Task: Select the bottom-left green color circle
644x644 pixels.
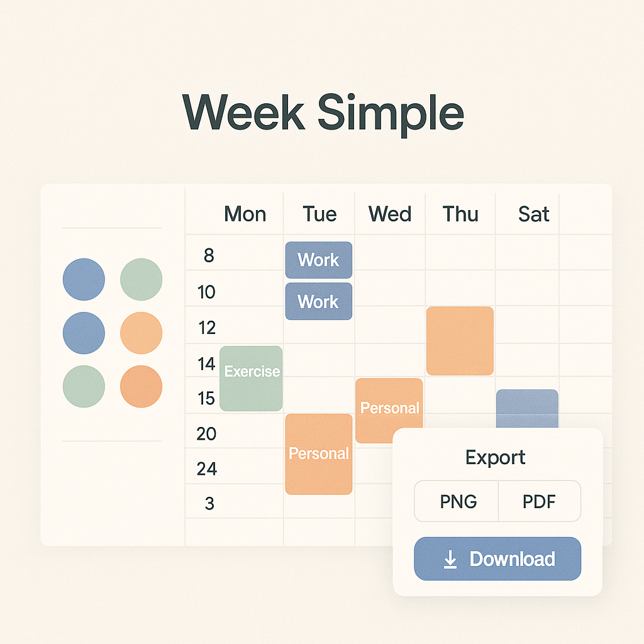Action: point(84,387)
